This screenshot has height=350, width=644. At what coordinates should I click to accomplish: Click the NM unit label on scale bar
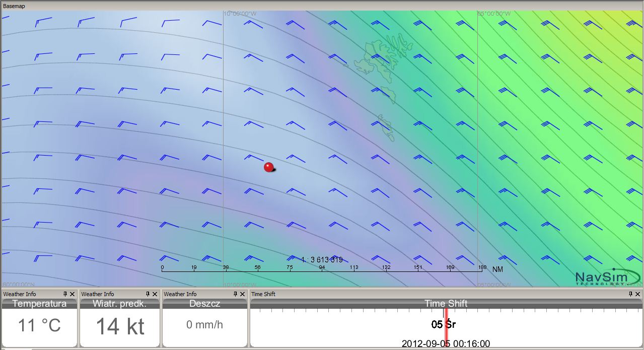497,269
